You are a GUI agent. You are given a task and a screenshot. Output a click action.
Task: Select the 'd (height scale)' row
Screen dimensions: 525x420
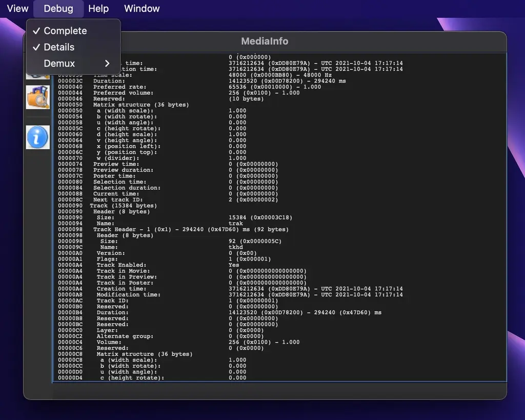152,135
